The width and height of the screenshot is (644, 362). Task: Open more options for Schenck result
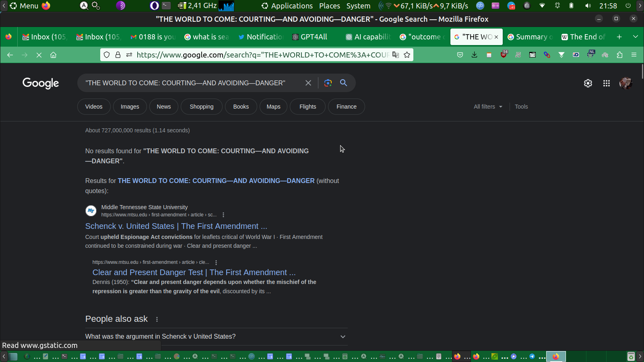[223, 215]
